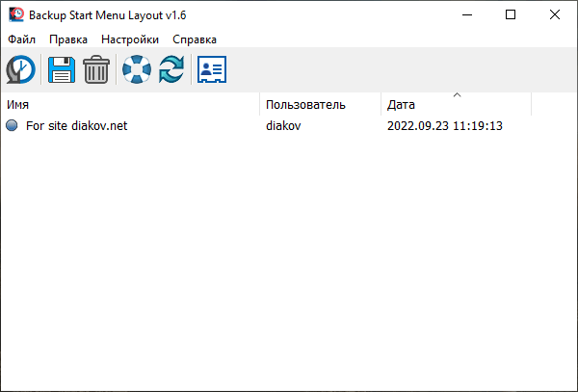Select the 'For site diakov.net' backup entry

click(76, 125)
